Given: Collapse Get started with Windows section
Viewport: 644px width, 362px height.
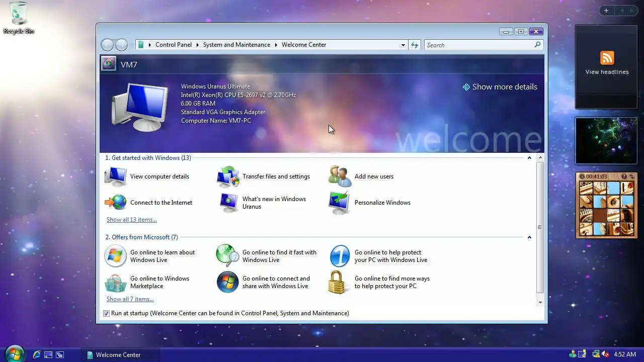Looking at the screenshot, I should [529, 158].
